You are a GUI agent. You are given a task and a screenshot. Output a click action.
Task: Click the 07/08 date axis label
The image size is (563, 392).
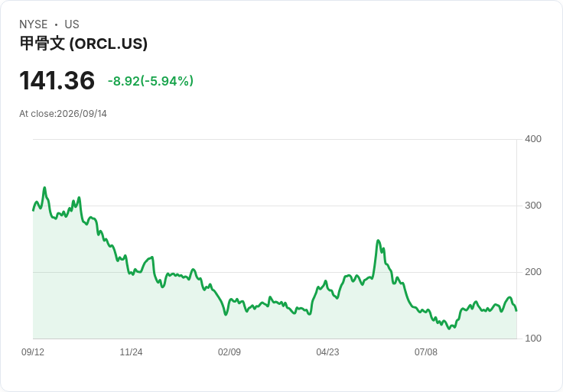(x=426, y=352)
